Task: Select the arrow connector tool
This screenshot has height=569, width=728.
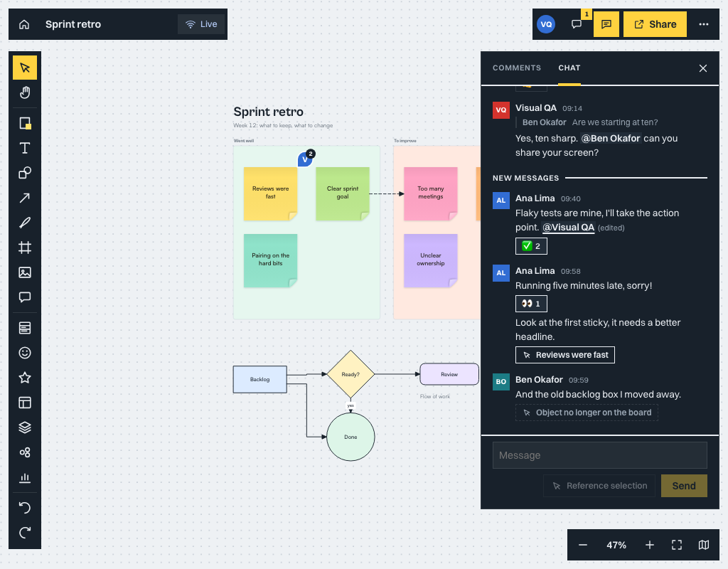Action: point(25,198)
